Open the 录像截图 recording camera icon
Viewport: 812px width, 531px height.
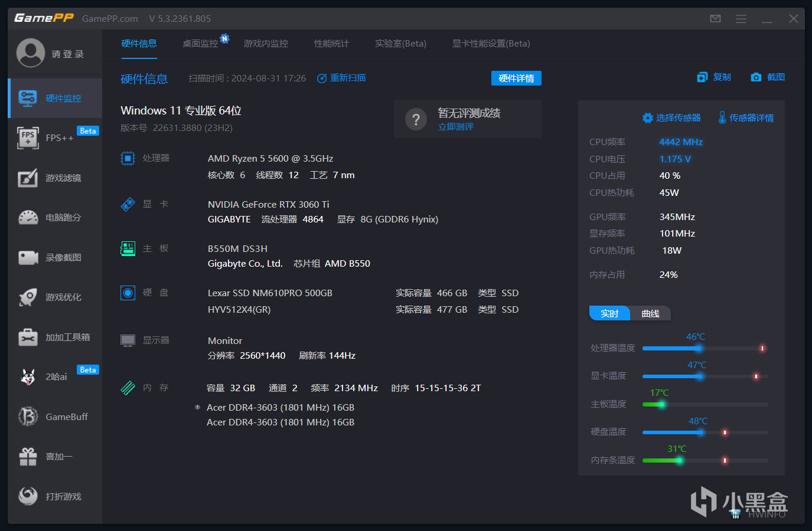pyautogui.click(x=28, y=258)
